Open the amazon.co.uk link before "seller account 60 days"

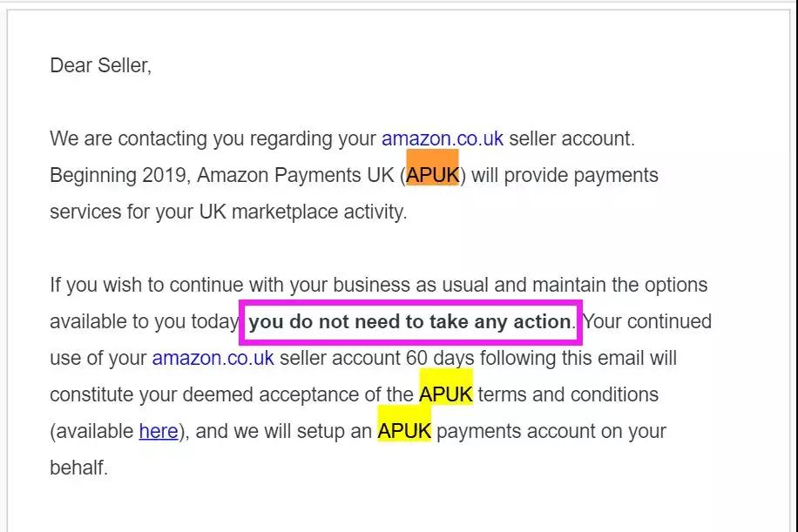click(x=213, y=358)
